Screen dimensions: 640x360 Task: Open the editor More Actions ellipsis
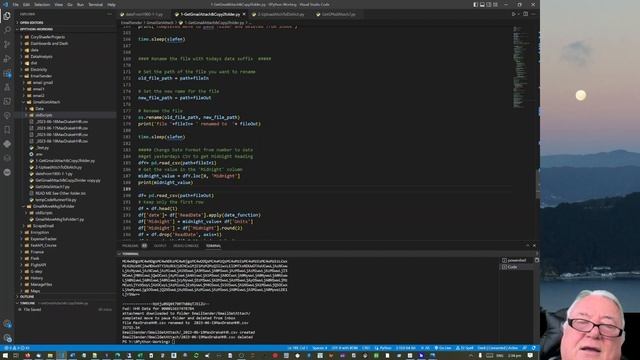(533, 14)
